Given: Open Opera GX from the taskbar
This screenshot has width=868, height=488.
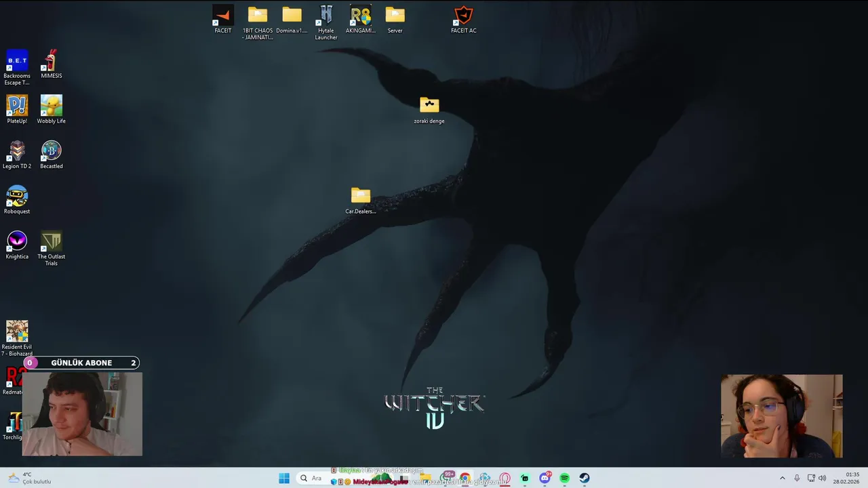Looking at the screenshot, I should (x=505, y=478).
